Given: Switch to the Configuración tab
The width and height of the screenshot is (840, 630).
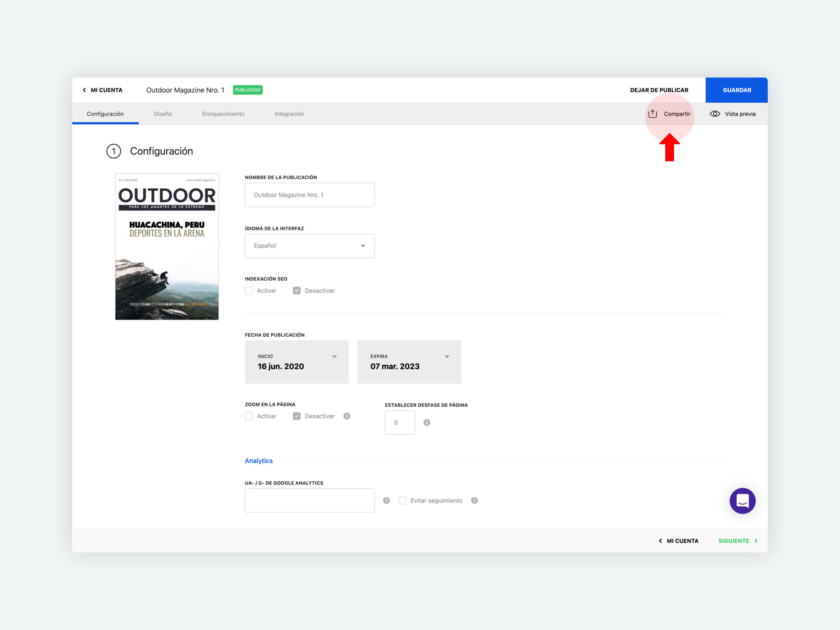Looking at the screenshot, I should point(105,114).
